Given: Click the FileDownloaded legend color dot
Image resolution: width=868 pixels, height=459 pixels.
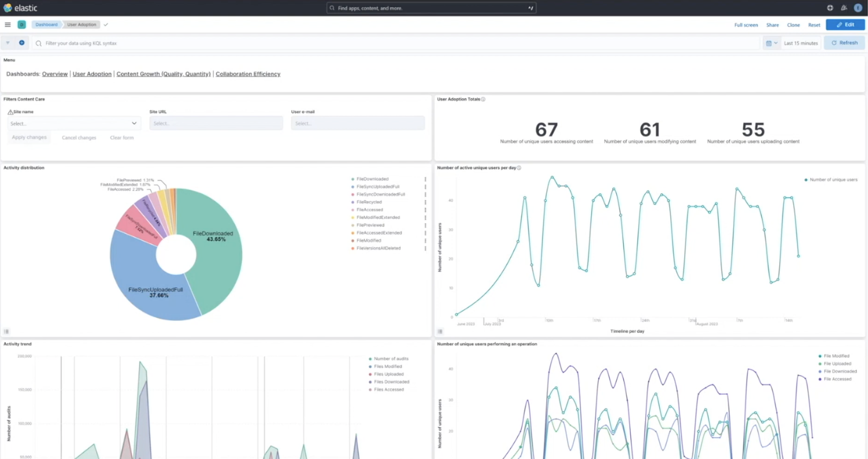Looking at the screenshot, I should tap(353, 179).
